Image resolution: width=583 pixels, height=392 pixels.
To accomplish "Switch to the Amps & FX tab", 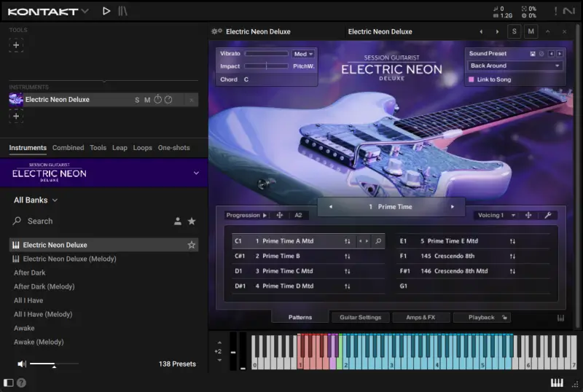I will 420,317.
